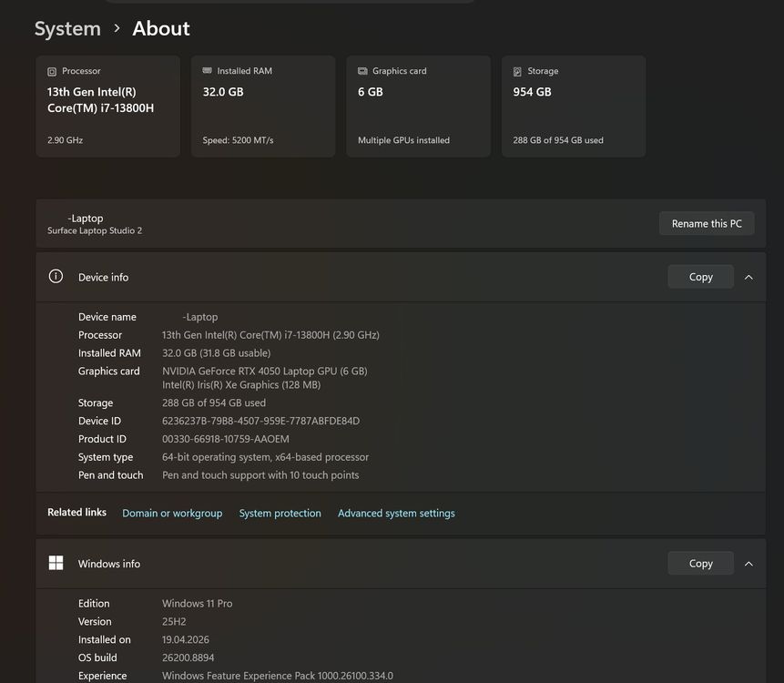Click the Windows logo icon
784x683 pixels.
click(x=56, y=563)
